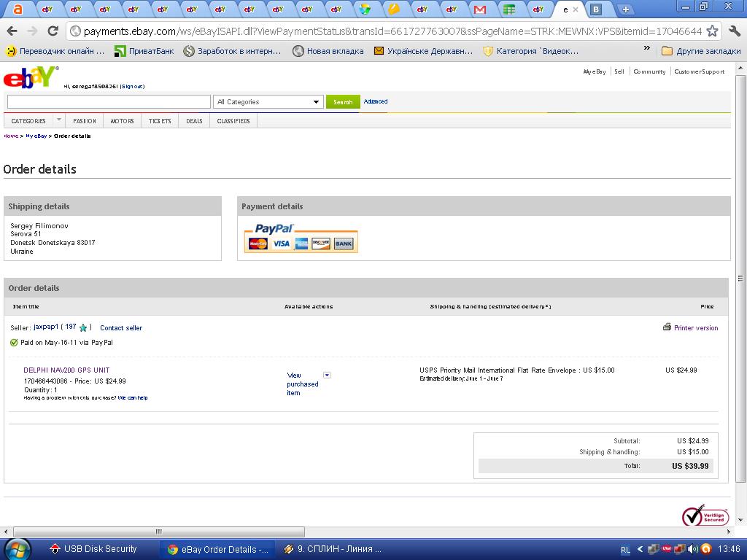The width and height of the screenshot is (747, 560).
Task: Click View purchased item link
Action: 302,384
